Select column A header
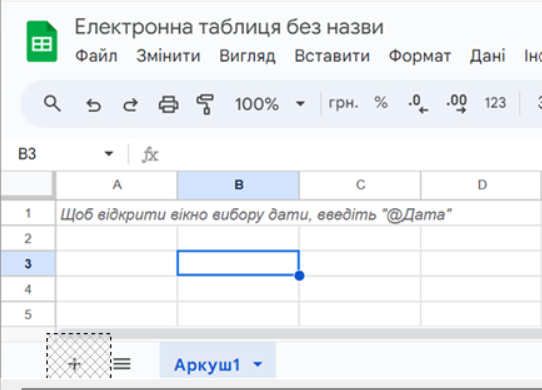The image size is (542, 390). point(117,185)
